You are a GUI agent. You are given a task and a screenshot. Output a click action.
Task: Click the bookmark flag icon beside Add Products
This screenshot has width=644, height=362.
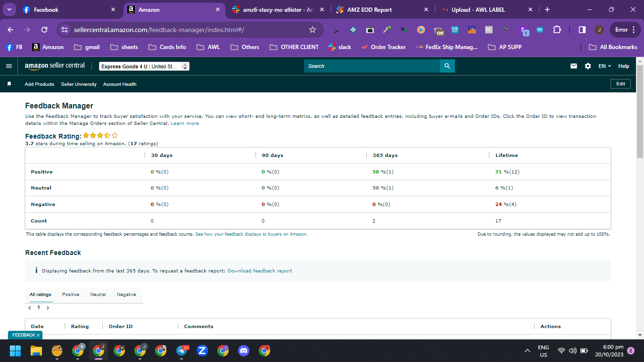9,84
